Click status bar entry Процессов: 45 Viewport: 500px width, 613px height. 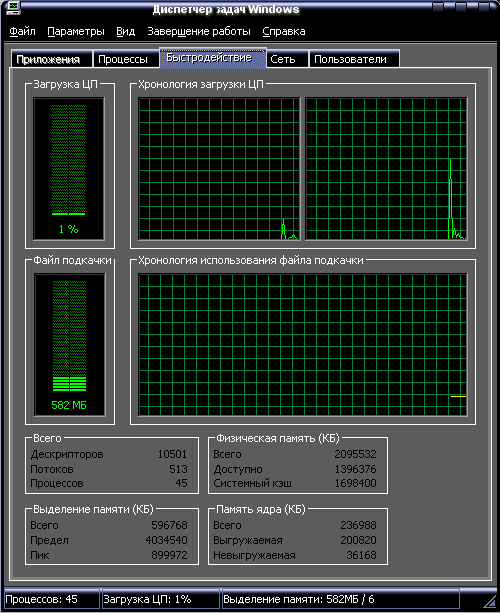52,599
